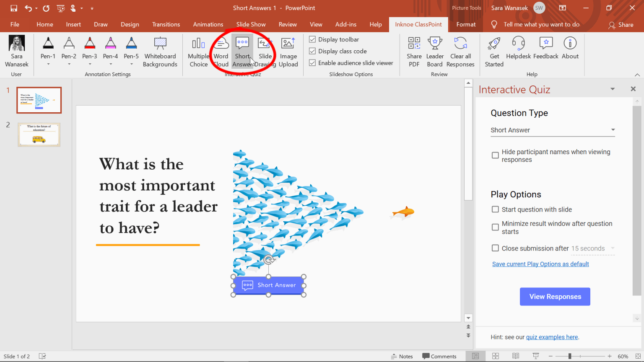
Task: Select the Slide Drawing quiz tool
Action: click(265, 51)
